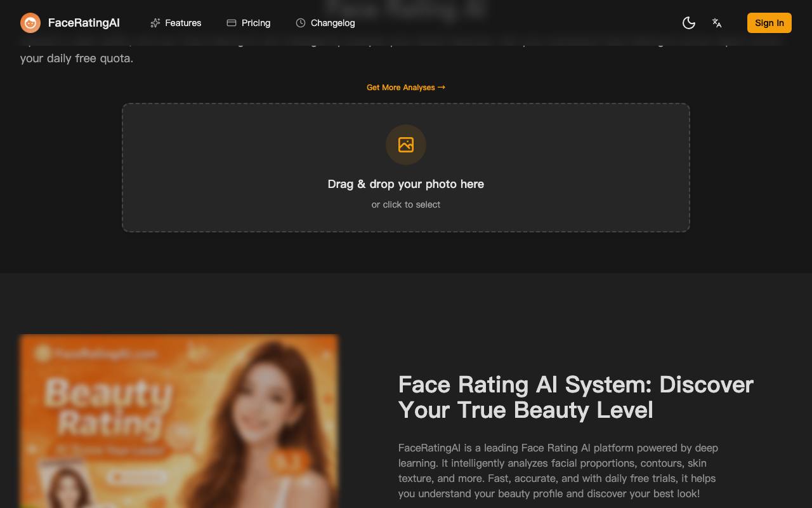Open the Features menu item
Viewport: 812px width, 508px height.
[x=176, y=23]
